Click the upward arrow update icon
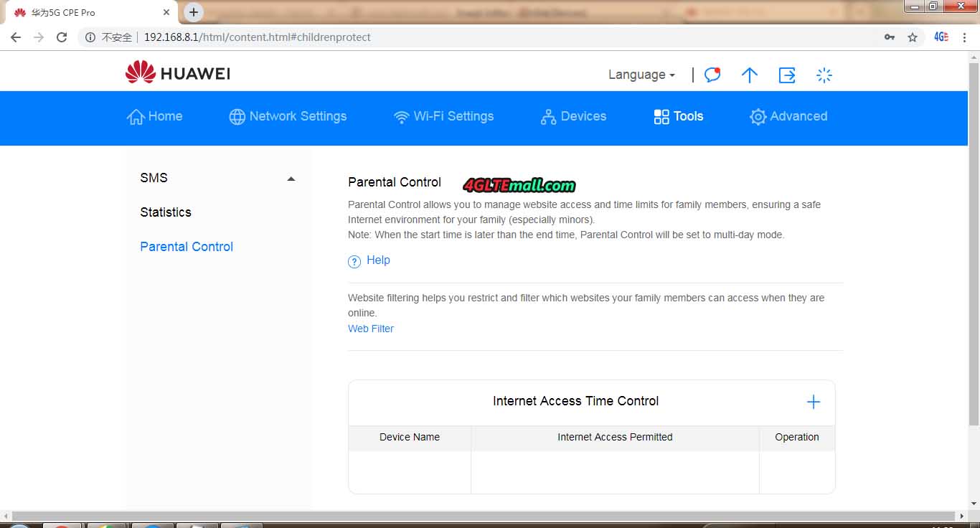 749,75
